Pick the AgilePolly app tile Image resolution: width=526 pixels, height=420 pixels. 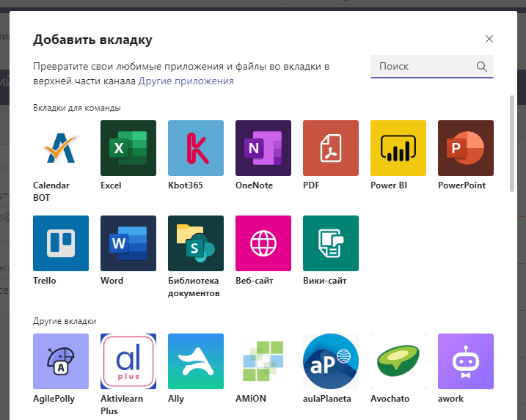(x=61, y=361)
